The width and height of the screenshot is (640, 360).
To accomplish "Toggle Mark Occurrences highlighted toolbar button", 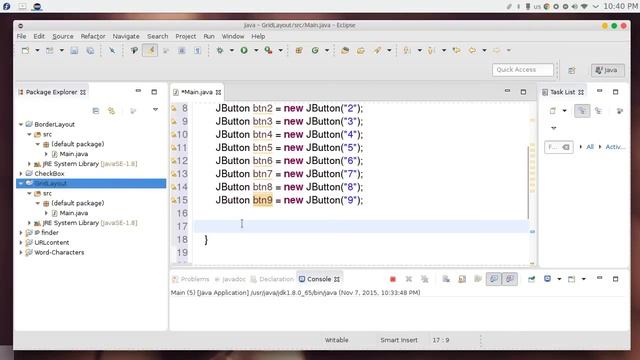I will pyautogui.click(x=150, y=50).
